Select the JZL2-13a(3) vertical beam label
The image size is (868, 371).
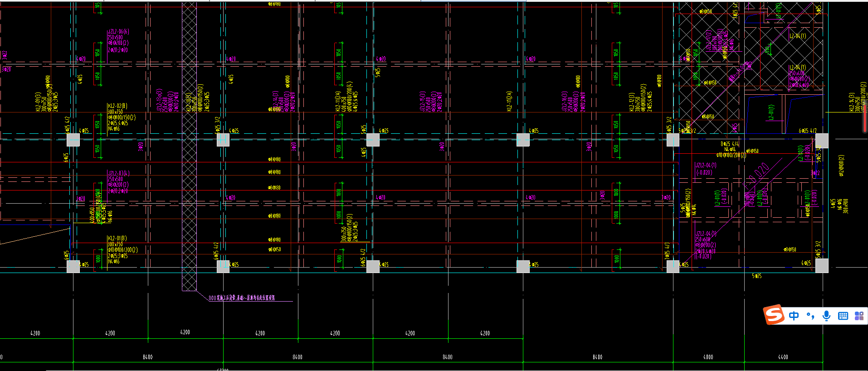[159, 100]
